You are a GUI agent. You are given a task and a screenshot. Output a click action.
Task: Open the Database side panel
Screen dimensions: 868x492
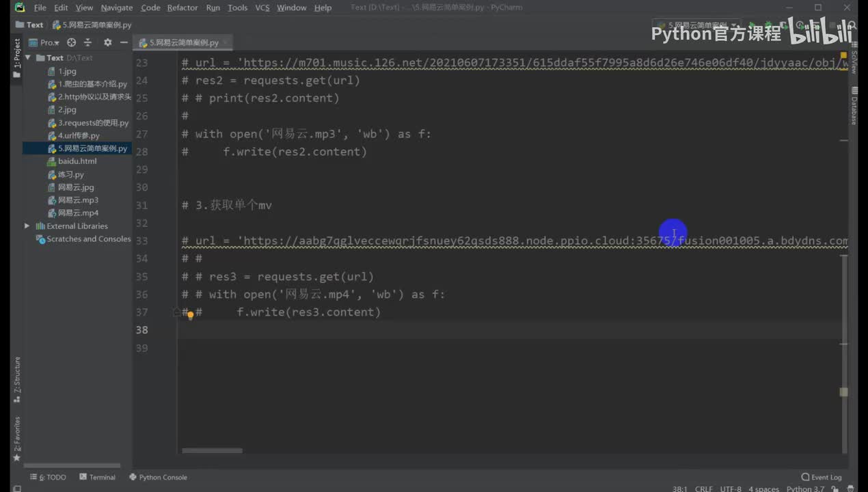[854, 106]
